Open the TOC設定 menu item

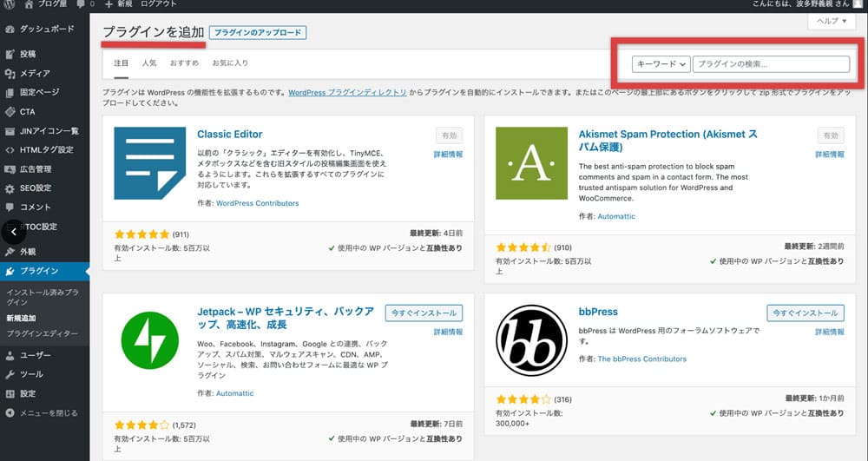39,227
